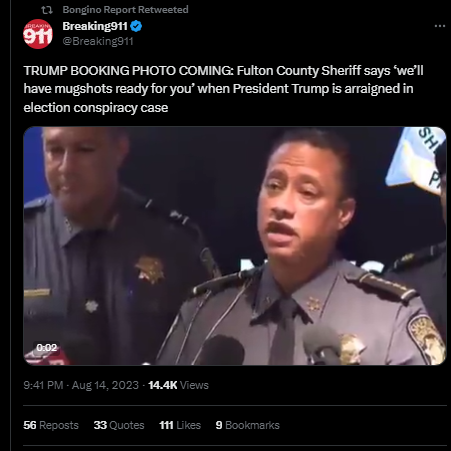
Task: Play the embedded press conference video
Action: (x=235, y=246)
